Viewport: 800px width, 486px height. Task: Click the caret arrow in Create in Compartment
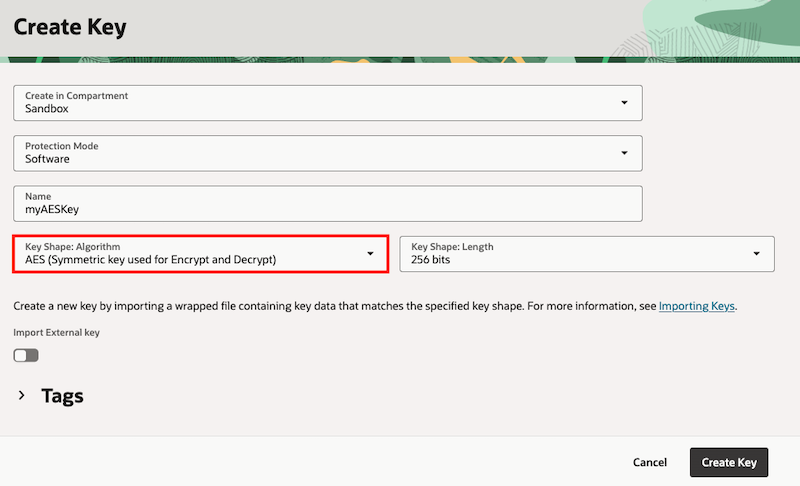coord(624,103)
